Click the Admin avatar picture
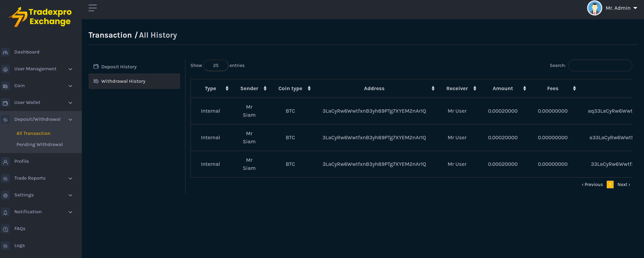Viewport: 644px width, 258px height. pyautogui.click(x=594, y=8)
